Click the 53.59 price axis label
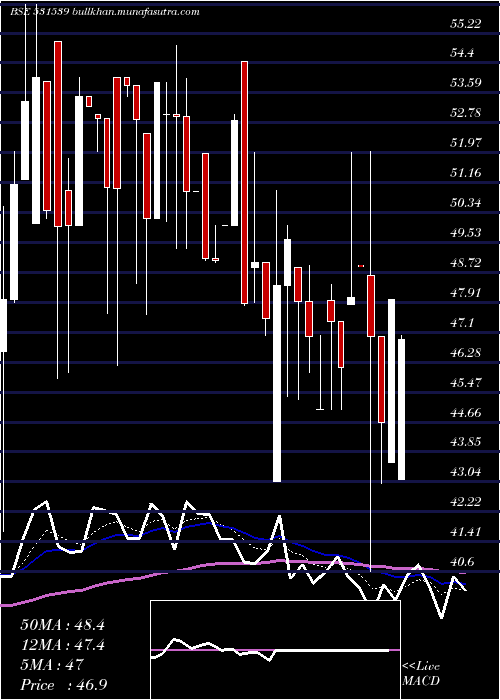 click(x=465, y=83)
